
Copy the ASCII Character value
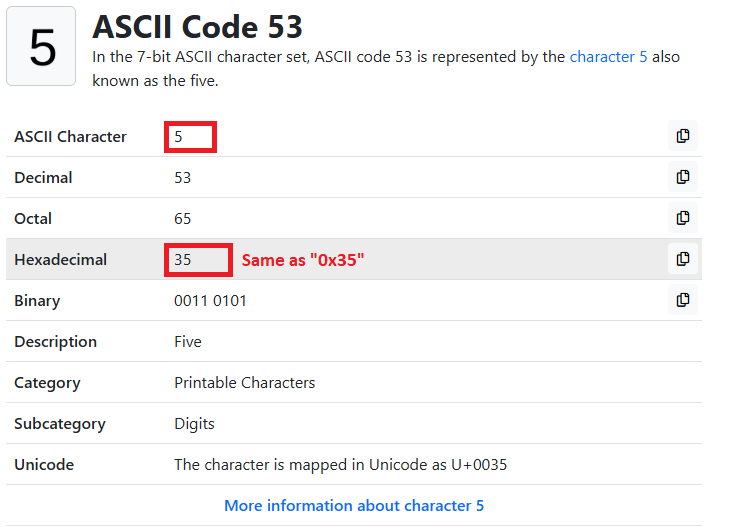(x=683, y=136)
